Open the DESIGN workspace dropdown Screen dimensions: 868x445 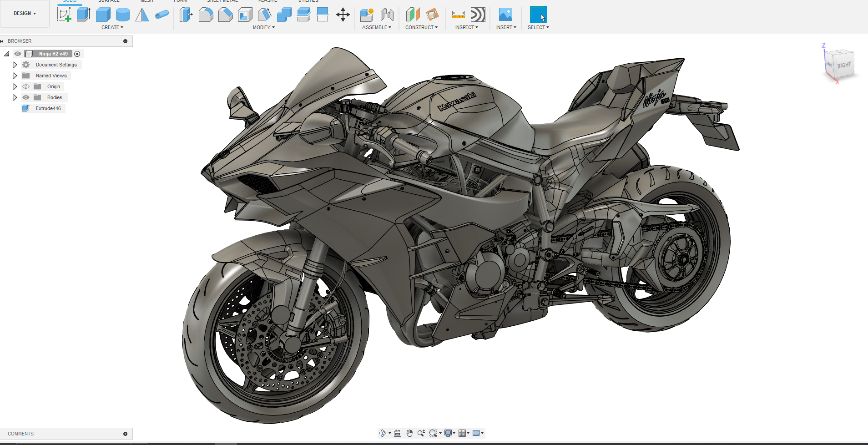[25, 14]
